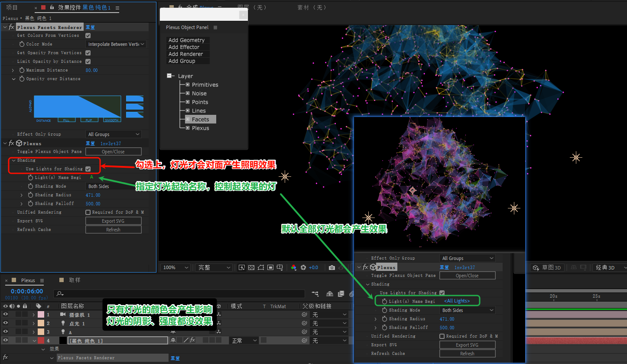The width and height of the screenshot is (627, 364).
Task: Click label color swatch of layer 4
Action: (x=40, y=341)
